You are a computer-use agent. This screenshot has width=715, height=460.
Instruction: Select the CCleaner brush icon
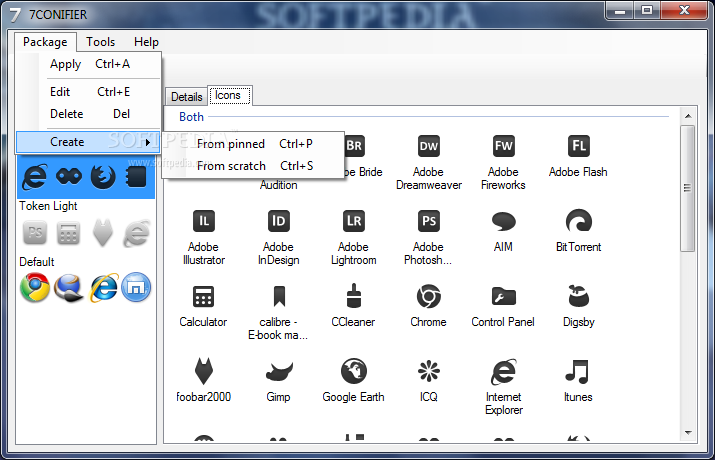point(354,295)
